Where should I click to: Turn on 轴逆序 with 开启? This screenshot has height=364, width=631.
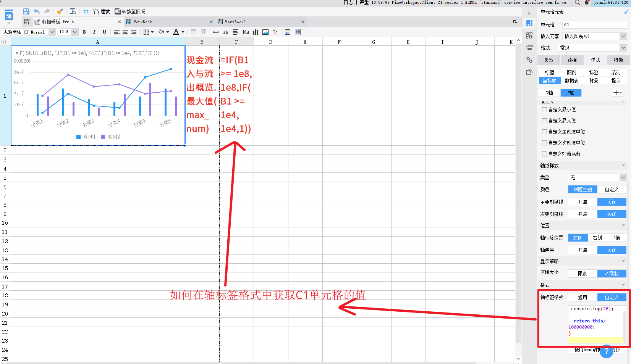pos(582,250)
